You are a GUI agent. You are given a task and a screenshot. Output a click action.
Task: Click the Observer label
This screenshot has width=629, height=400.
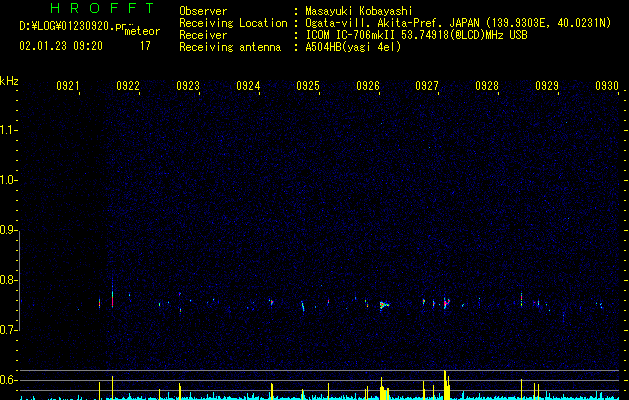pyautogui.click(x=203, y=11)
